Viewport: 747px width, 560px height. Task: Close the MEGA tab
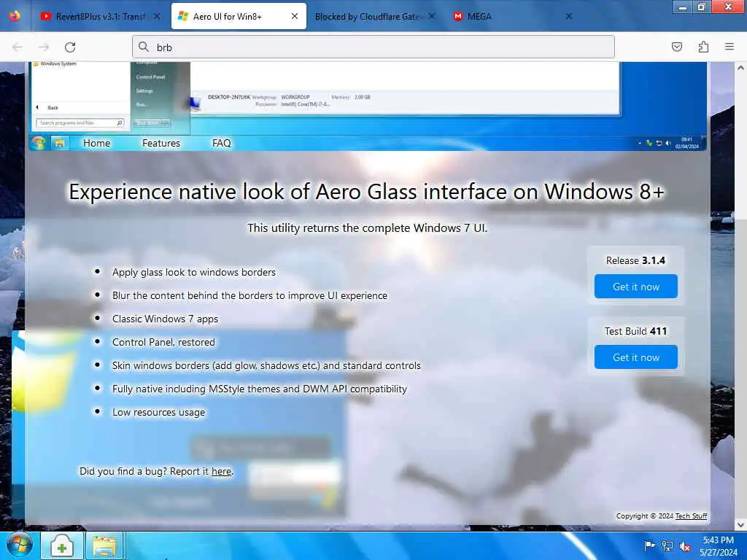569,16
